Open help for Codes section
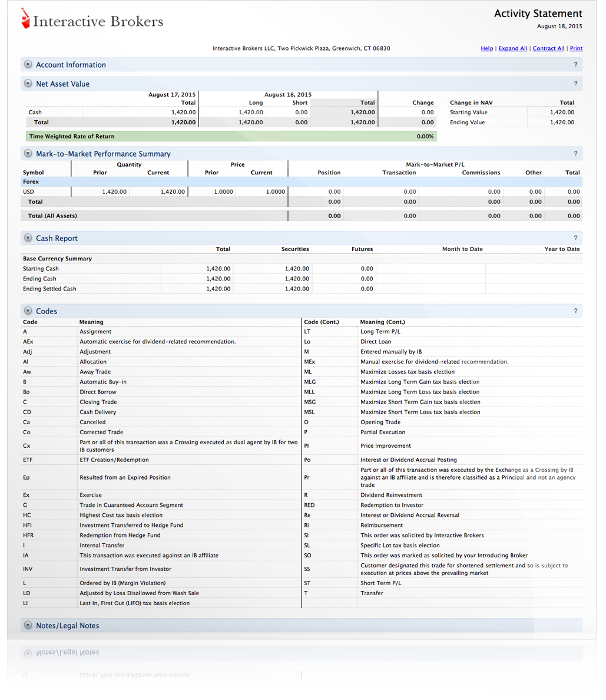Viewport: 606px width, 700px height. click(x=575, y=311)
